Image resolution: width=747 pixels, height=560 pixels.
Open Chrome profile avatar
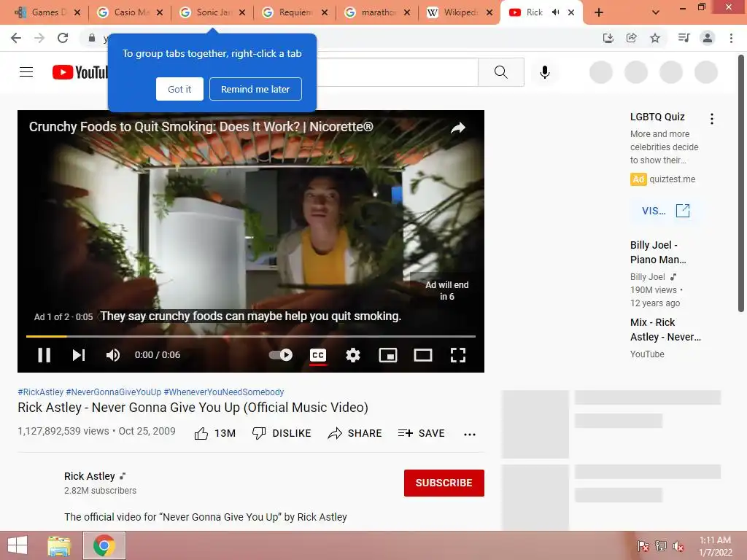708,38
